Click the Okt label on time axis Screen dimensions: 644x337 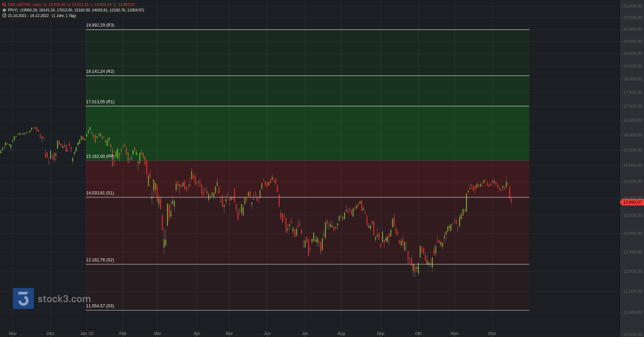tap(418, 334)
